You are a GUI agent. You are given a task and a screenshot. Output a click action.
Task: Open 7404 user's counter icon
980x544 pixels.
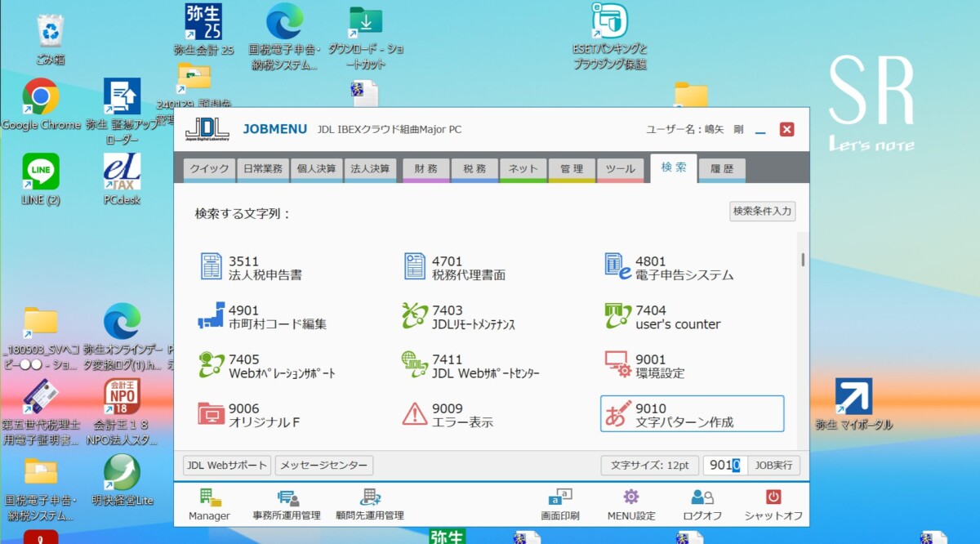(x=618, y=316)
